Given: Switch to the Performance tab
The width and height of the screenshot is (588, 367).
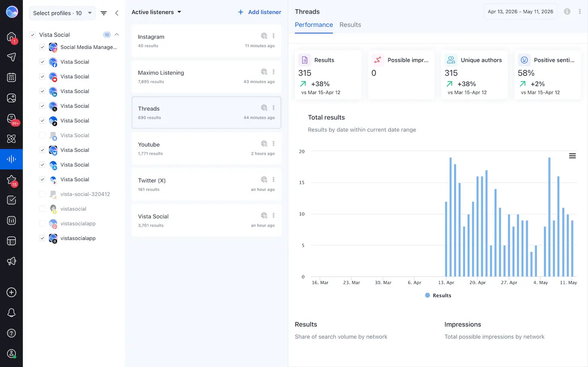Looking at the screenshot, I should pos(314,25).
